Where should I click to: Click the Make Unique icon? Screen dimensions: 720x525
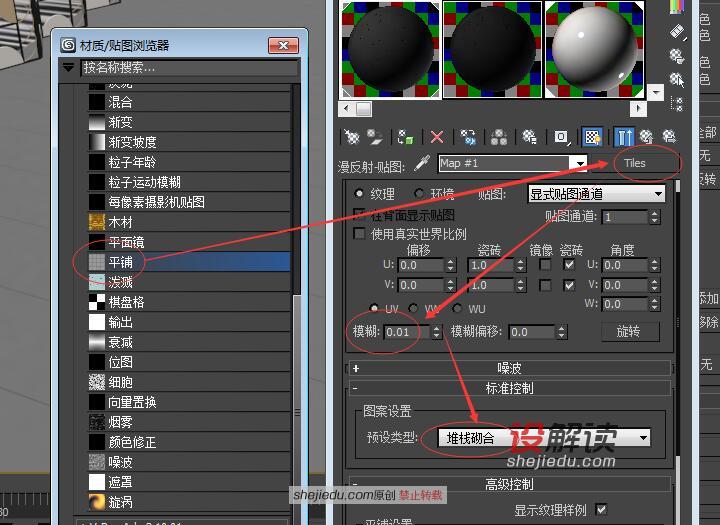[x=498, y=137]
